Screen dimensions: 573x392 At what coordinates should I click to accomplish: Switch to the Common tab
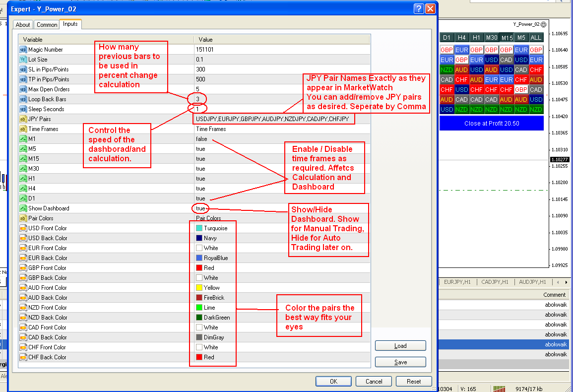[47, 24]
